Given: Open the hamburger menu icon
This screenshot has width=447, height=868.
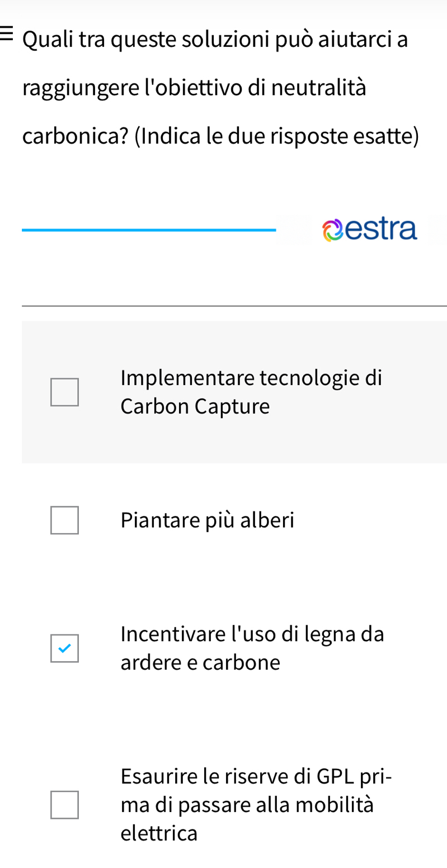Looking at the screenshot, I should pyautogui.click(x=6, y=32).
